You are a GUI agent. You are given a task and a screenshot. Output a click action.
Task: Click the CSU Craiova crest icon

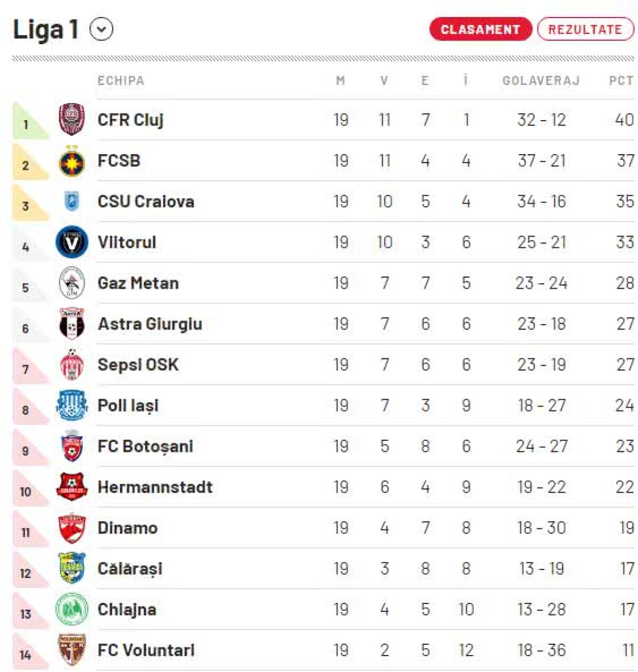[x=72, y=201]
